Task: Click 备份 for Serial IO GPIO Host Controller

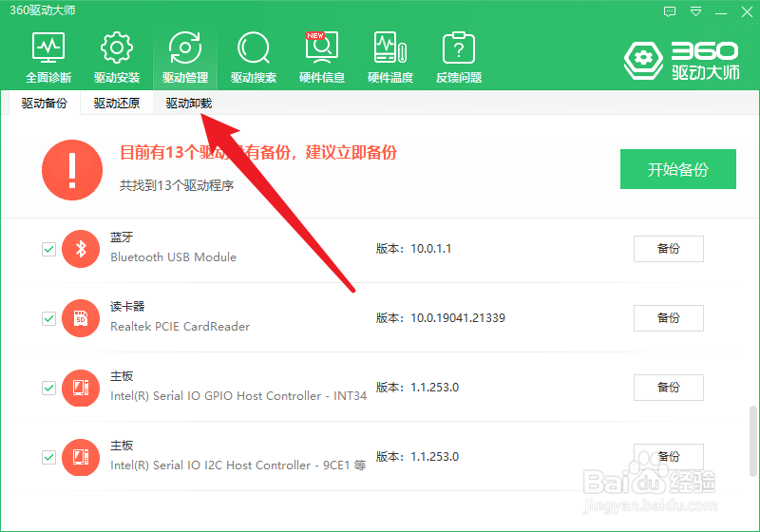Action: pyautogui.click(x=669, y=388)
